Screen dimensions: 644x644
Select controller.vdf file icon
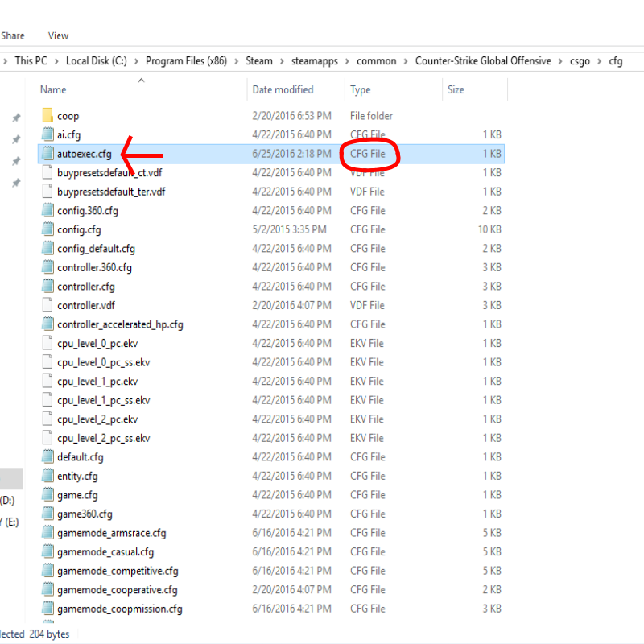click(x=47, y=305)
